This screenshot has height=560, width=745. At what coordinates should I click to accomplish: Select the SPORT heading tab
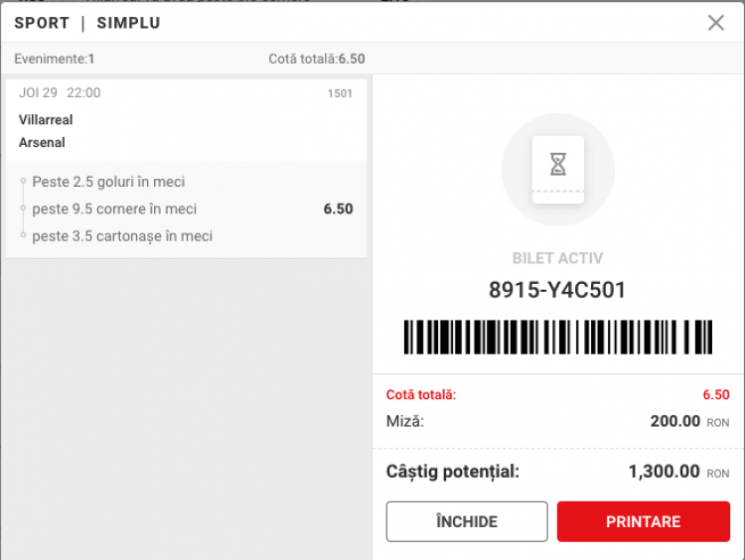pos(42,23)
